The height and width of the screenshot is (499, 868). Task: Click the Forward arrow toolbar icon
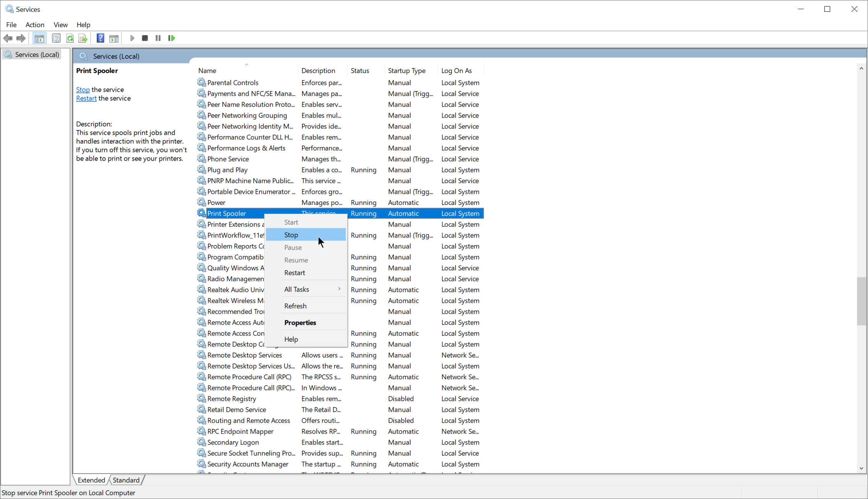coord(21,38)
